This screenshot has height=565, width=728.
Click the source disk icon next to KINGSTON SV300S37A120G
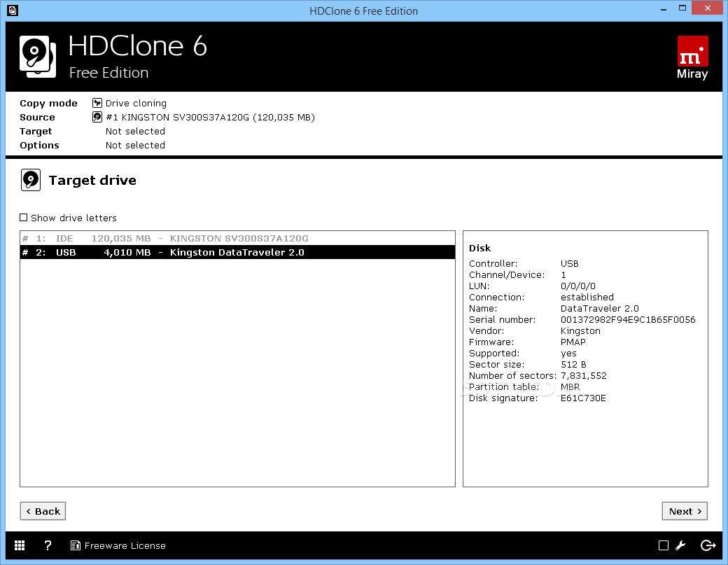[97, 117]
